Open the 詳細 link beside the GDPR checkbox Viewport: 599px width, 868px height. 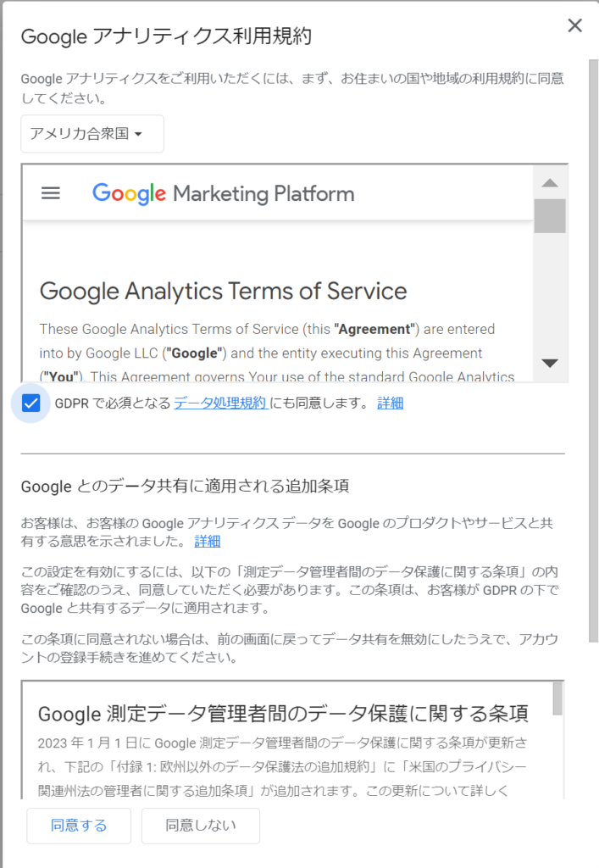(x=391, y=403)
